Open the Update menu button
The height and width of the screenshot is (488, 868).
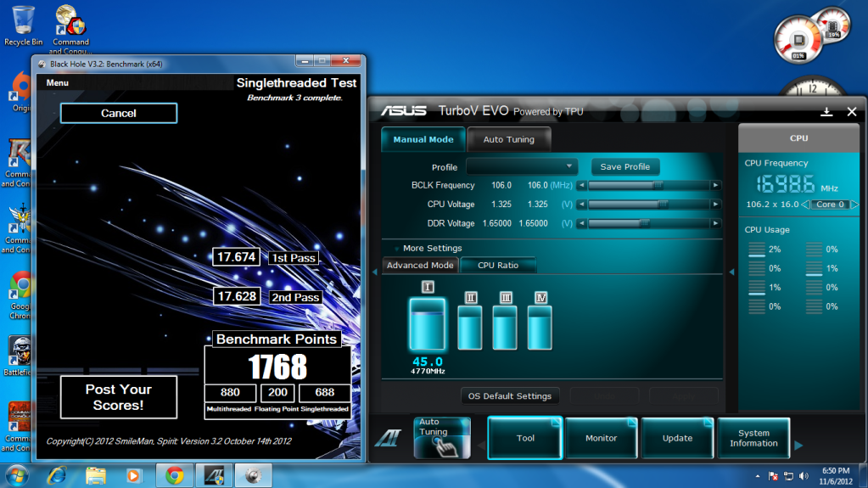677,438
